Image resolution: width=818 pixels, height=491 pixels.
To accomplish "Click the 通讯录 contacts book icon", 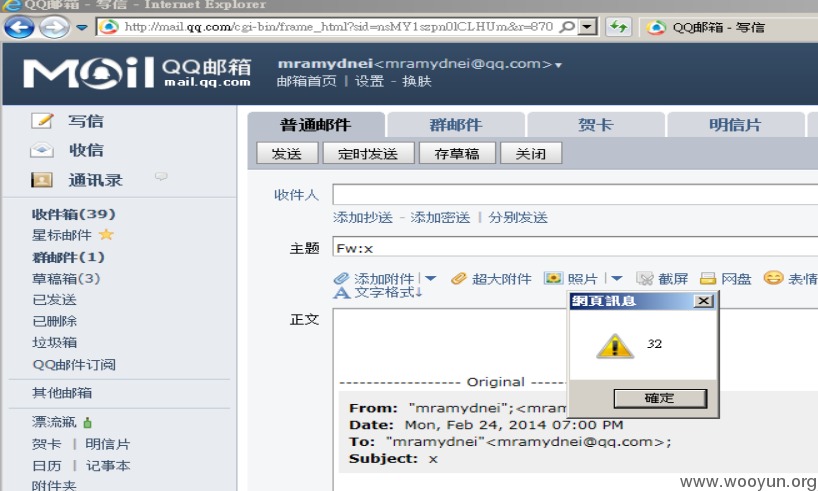I will point(42,180).
